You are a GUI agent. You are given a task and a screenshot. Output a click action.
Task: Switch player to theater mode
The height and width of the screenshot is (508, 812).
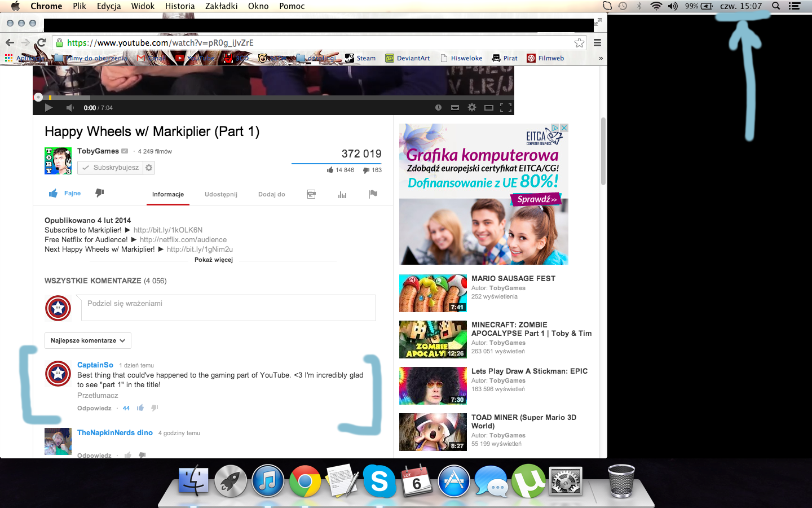click(x=489, y=108)
